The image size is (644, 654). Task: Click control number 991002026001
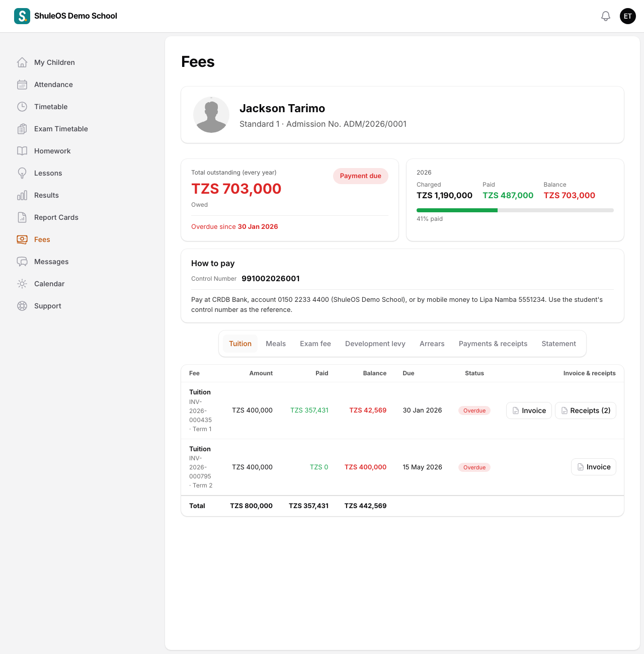271,279
